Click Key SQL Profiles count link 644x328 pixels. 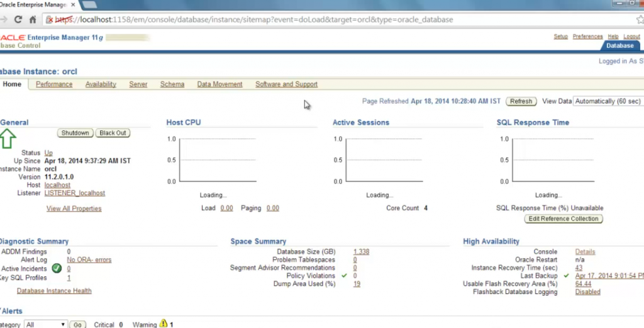coord(69,278)
